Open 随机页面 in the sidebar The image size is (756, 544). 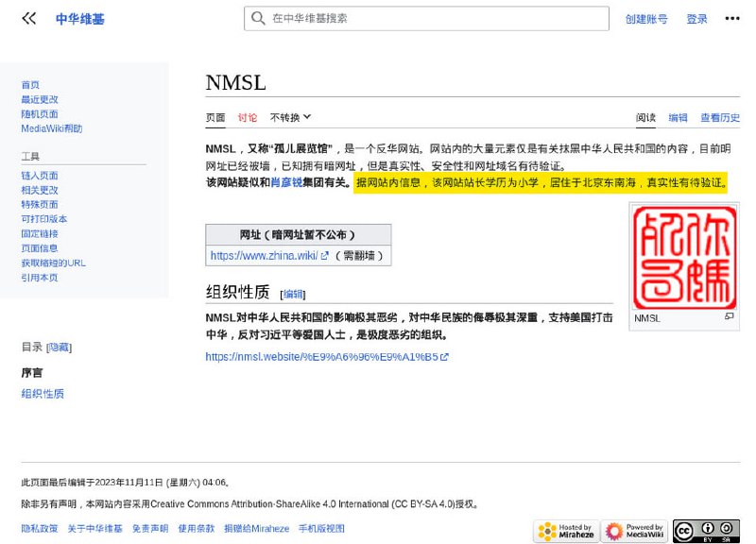38,112
